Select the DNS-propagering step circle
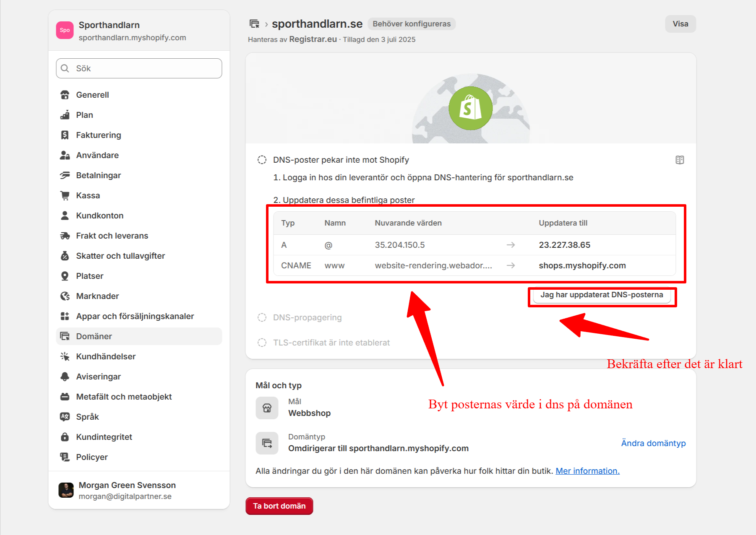The width and height of the screenshot is (756, 535). coord(262,317)
